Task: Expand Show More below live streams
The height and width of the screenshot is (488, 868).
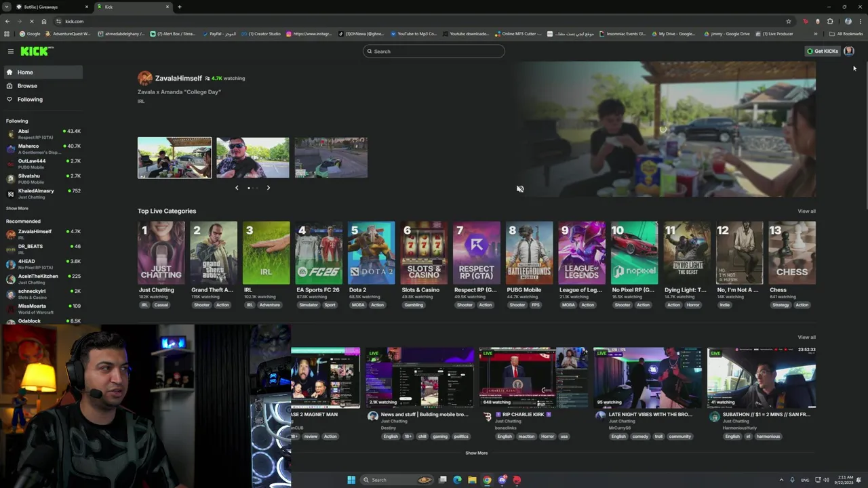Action: coord(476,453)
